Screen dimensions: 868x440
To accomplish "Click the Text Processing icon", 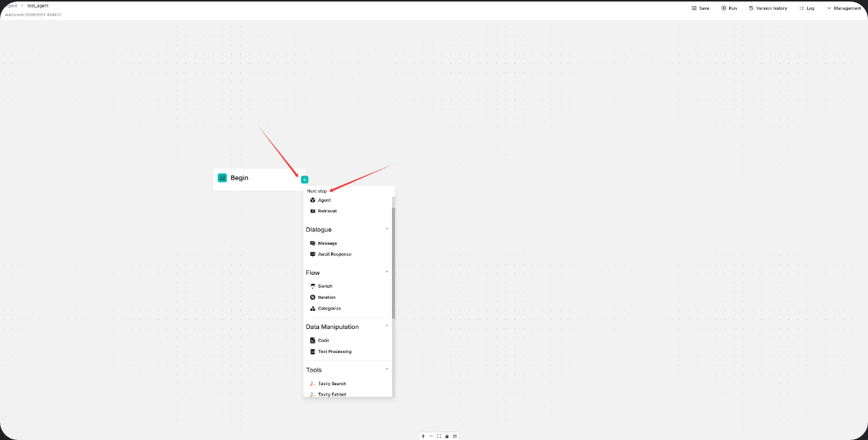I will pos(312,351).
